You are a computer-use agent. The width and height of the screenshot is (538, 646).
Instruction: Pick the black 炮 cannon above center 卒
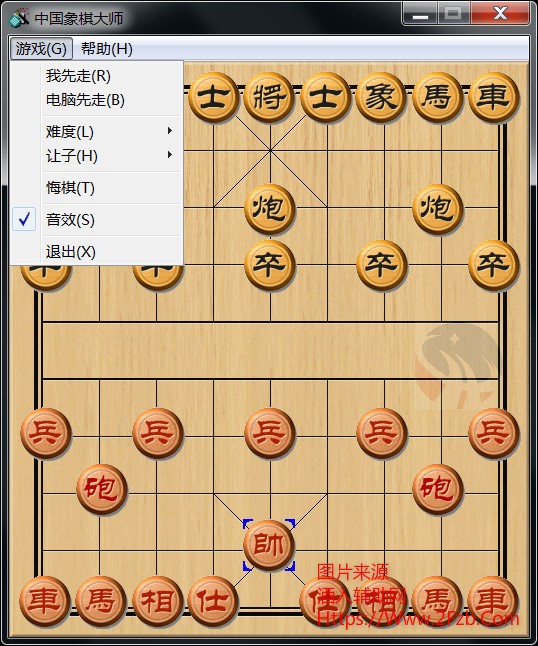click(269, 209)
